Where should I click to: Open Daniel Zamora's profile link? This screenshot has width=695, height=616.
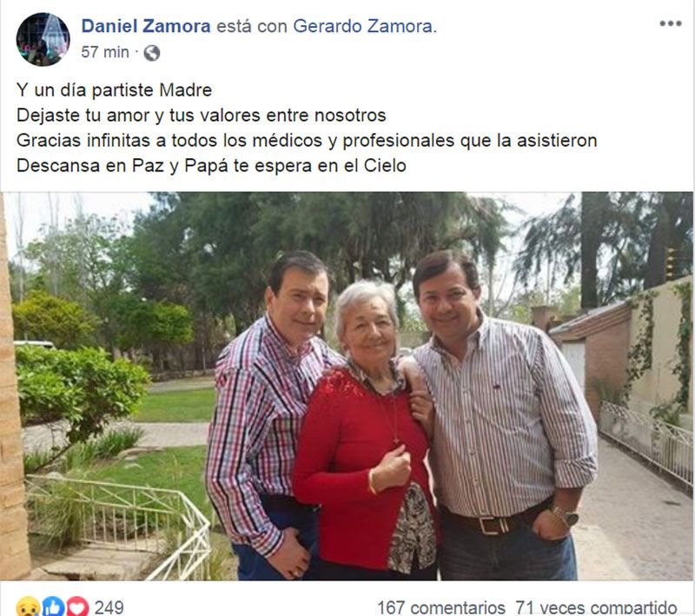(146, 26)
